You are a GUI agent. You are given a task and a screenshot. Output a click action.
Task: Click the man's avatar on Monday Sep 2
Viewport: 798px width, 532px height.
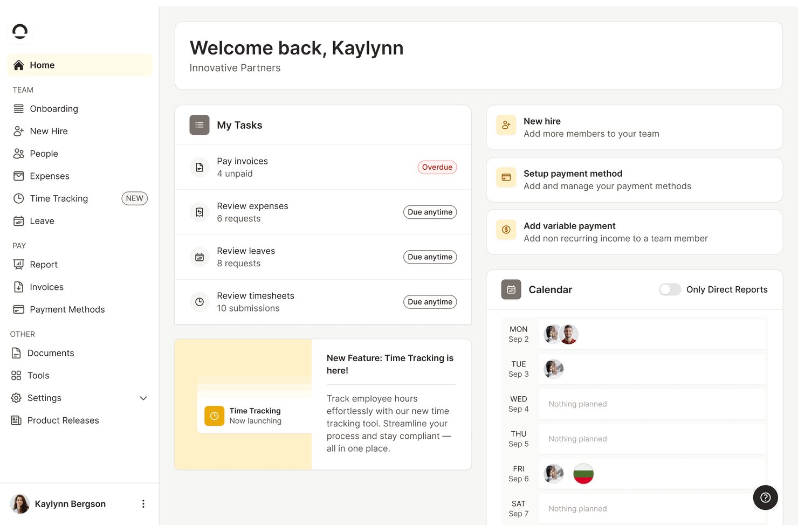(x=568, y=334)
